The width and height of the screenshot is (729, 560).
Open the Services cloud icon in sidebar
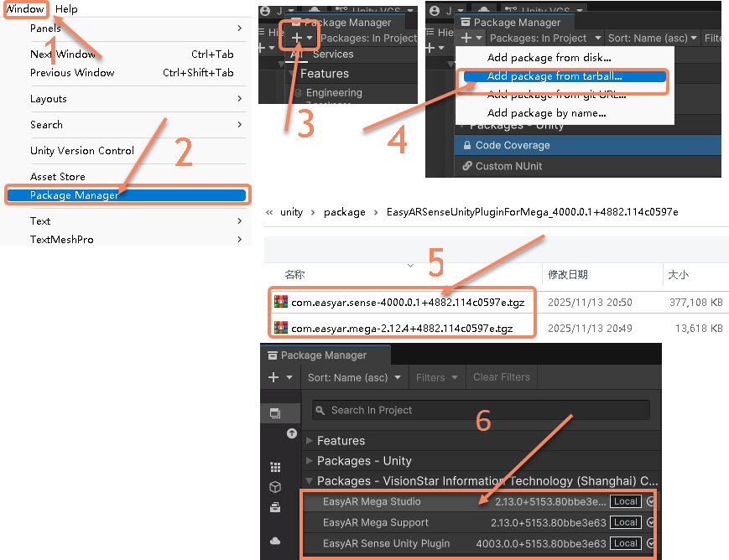tap(275, 541)
